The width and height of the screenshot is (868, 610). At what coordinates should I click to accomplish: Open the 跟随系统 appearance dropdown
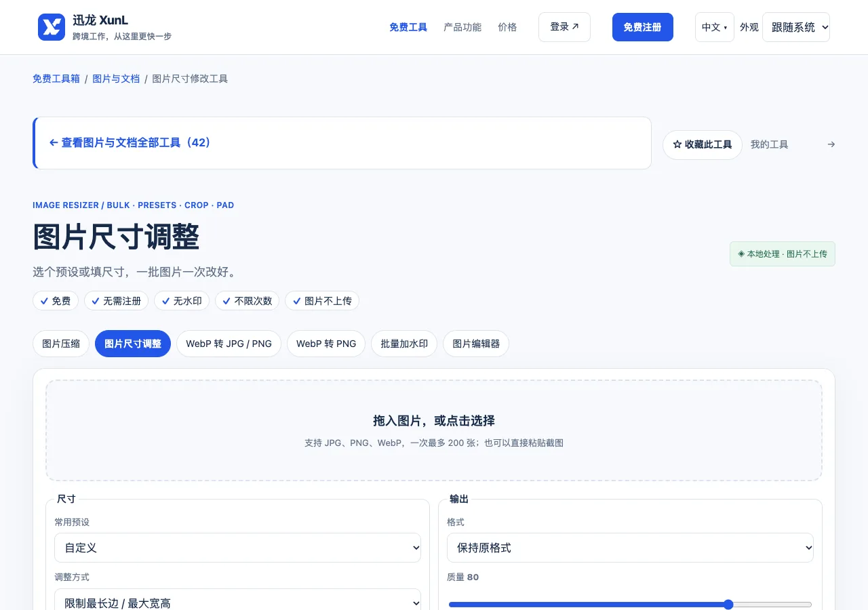tap(796, 27)
